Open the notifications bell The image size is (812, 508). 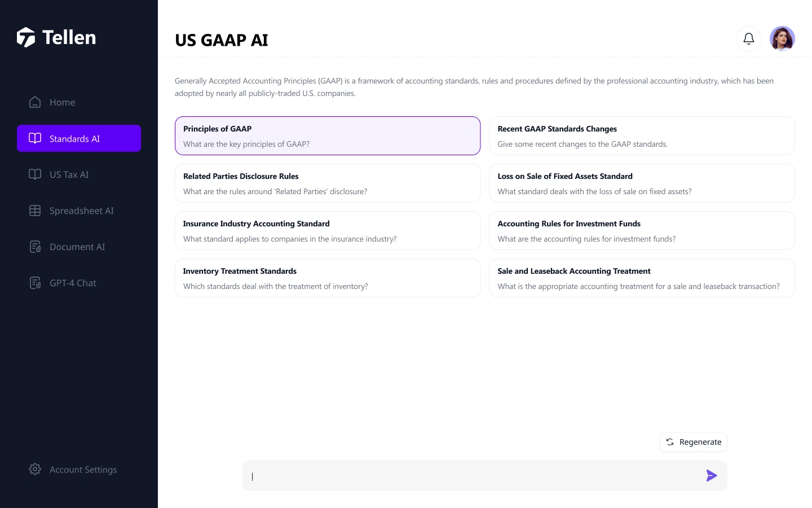click(748, 39)
